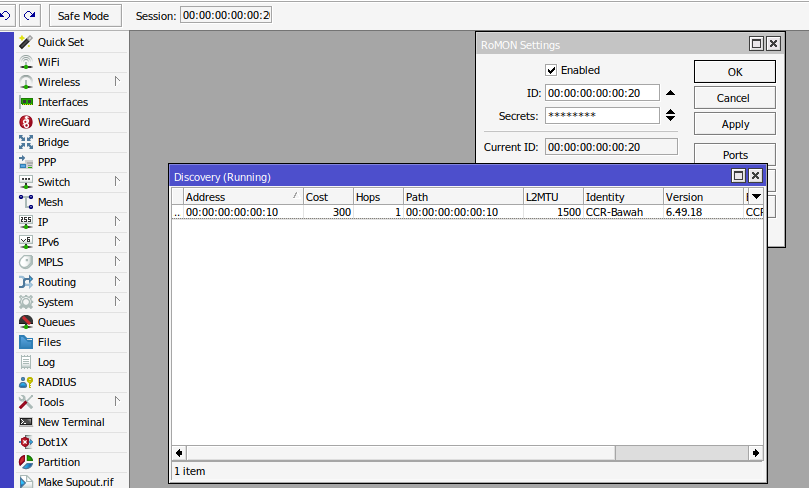Click the Partition pie icon
809x488 pixels.
26,462
